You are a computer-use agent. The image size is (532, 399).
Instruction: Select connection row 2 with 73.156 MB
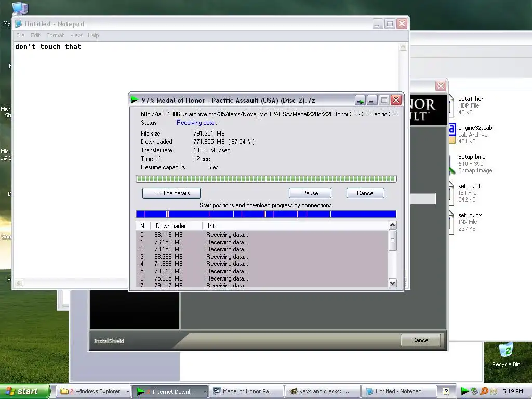pos(262,249)
